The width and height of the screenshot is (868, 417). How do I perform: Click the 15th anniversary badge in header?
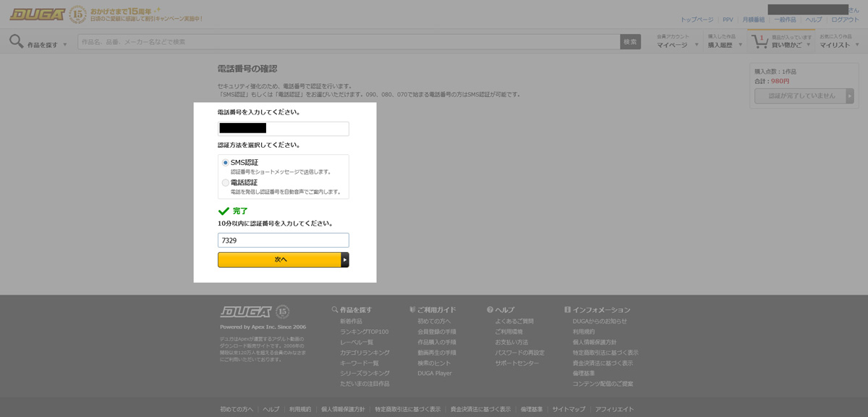pyautogui.click(x=78, y=14)
